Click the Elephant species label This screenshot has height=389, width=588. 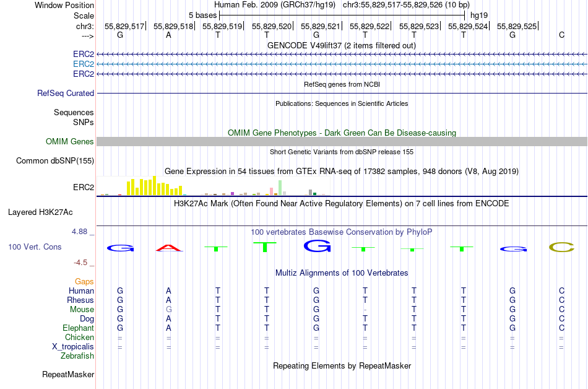coord(79,328)
